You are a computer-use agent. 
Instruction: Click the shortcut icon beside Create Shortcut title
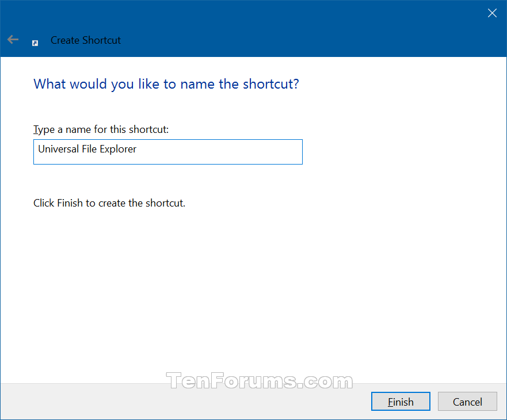[35, 43]
